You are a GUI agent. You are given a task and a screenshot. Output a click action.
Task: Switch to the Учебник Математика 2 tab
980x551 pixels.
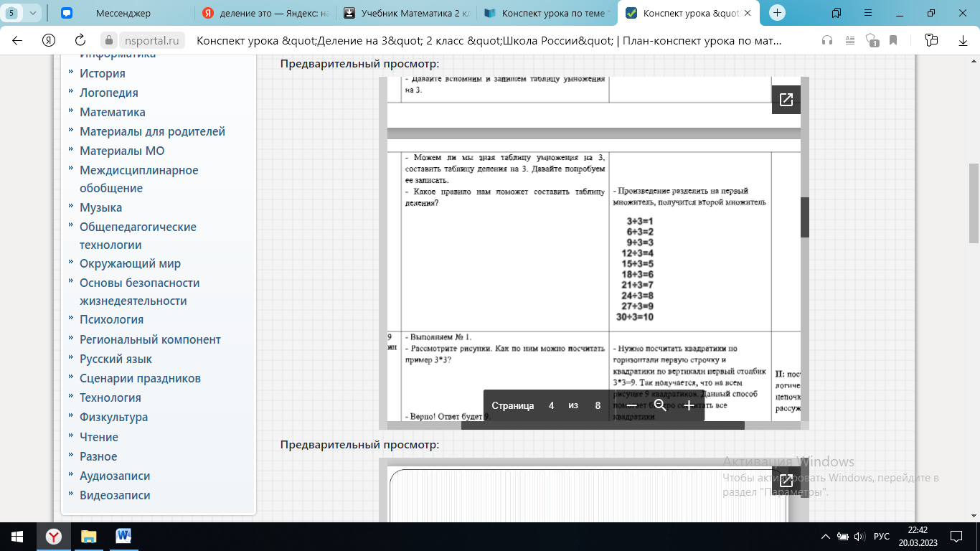pos(405,13)
